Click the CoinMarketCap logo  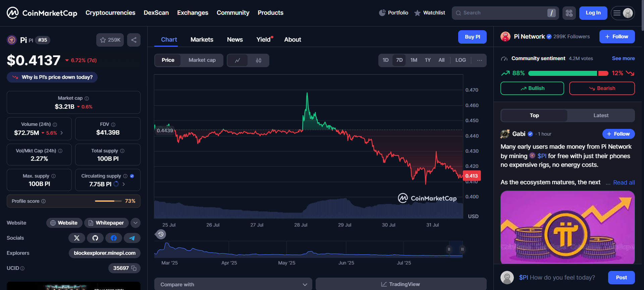coord(42,13)
